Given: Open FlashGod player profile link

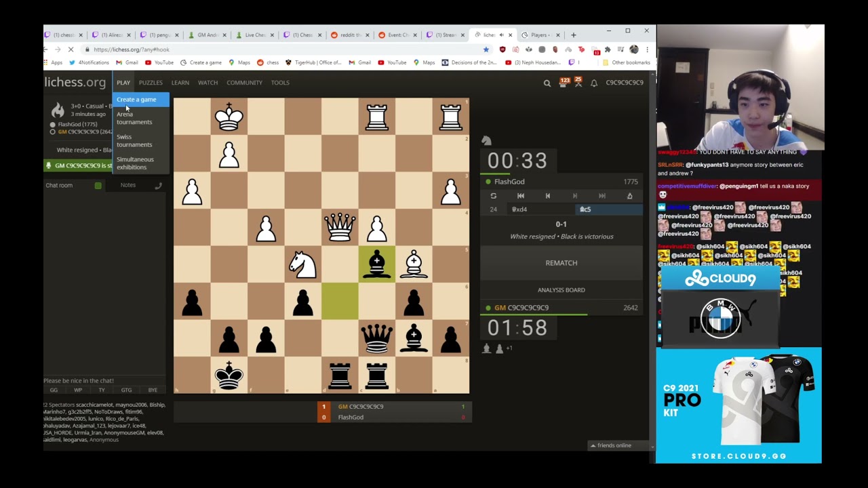Looking at the screenshot, I should point(509,182).
